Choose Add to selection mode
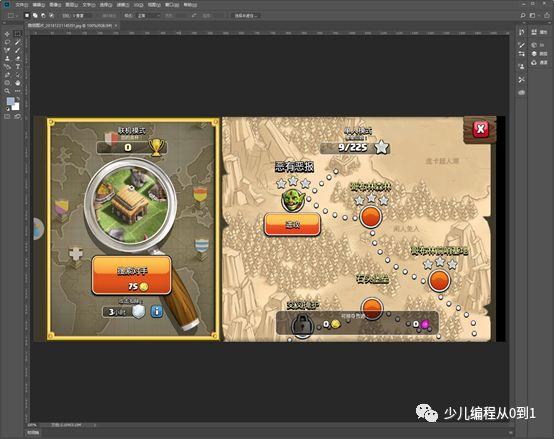Screen dimensions: 554x439 coord(35,16)
